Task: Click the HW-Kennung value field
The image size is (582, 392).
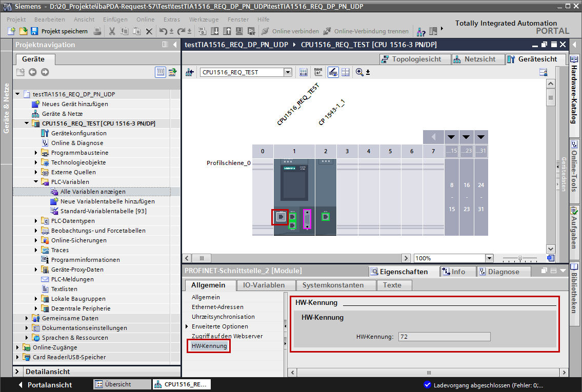Action: pyautogui.click(x=443, y=337)
